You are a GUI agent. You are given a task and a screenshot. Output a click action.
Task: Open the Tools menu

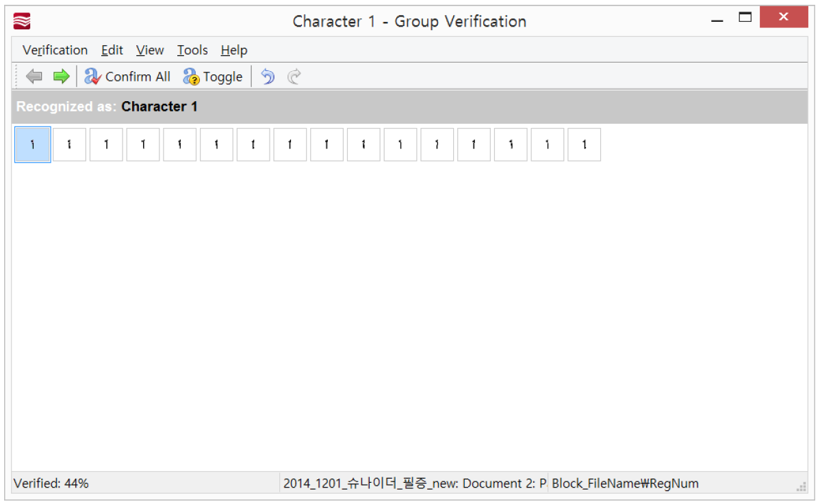[x=192, y=50]
